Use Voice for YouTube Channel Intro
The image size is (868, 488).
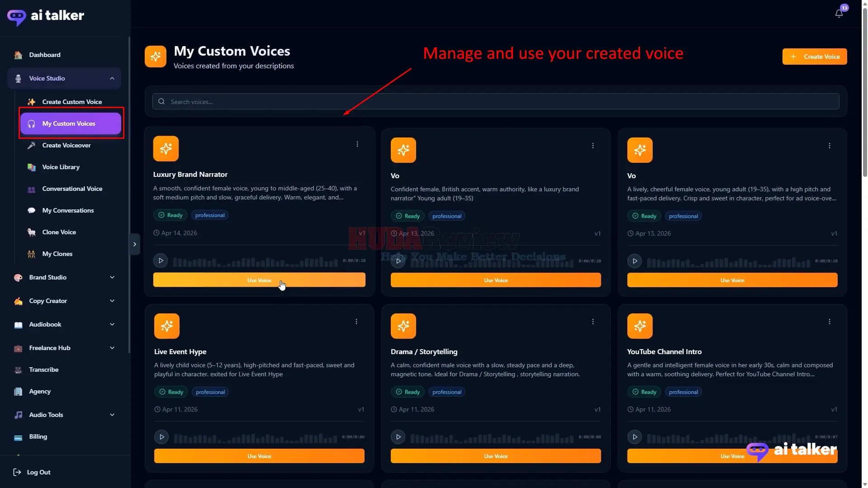pyautogui.click(x=732, y=456)
